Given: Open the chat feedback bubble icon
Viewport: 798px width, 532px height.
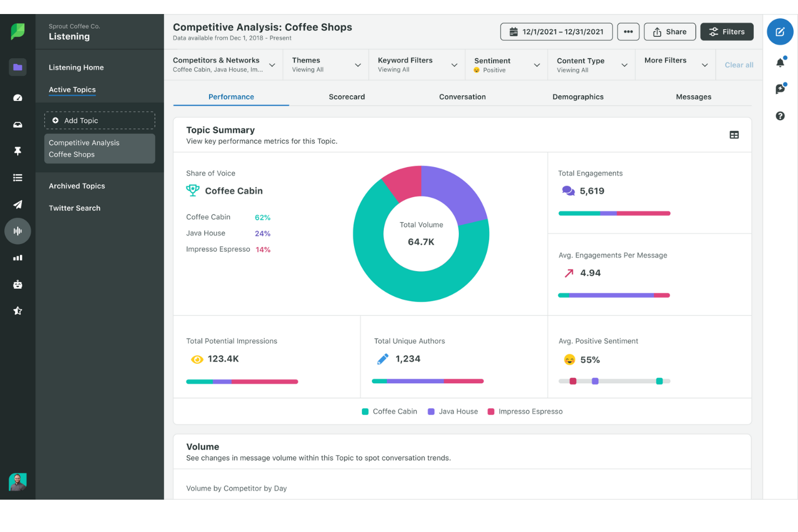Looking at the screenshot, I should (x=780, y=89).
